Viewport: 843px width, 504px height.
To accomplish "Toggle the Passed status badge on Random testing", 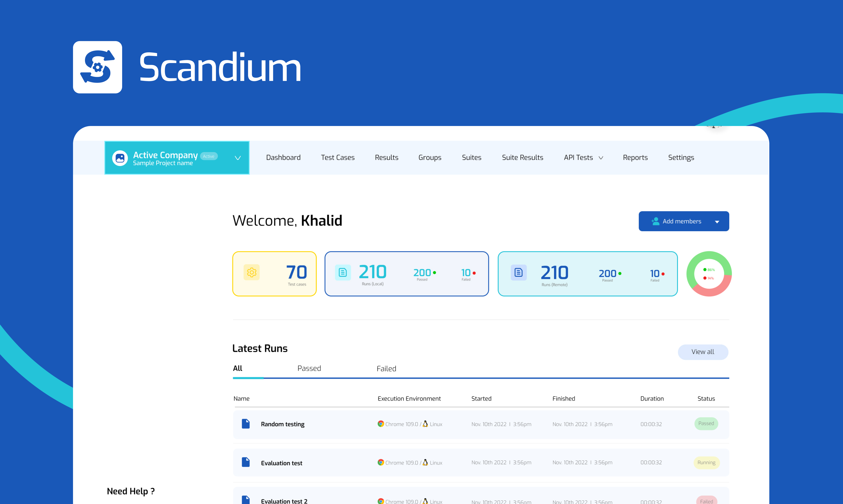I will tap(706, 424).
